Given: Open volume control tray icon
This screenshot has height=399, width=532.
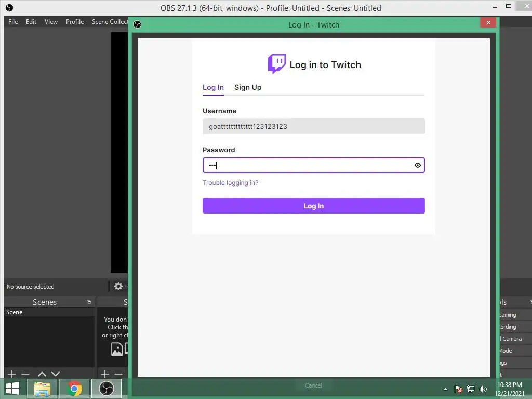Looking at the screenshot, I should pyautogui.click(x=483, y=389).
